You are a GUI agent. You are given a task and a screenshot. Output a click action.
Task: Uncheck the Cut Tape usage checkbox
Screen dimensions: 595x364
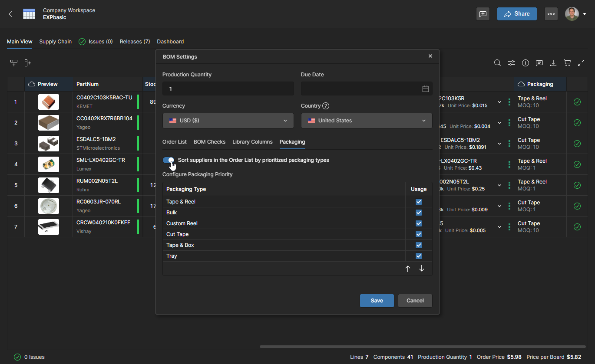pos(419,234)
